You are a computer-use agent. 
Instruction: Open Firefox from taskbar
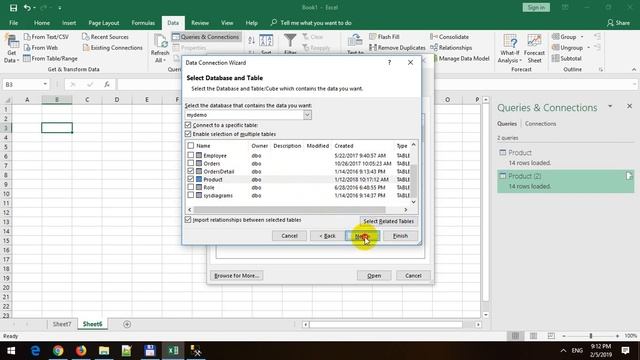81,351
